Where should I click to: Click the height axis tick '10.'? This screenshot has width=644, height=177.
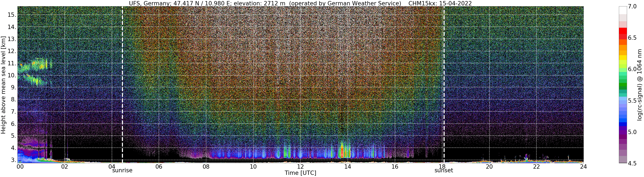pyautogui.click(x=12, y=75)
